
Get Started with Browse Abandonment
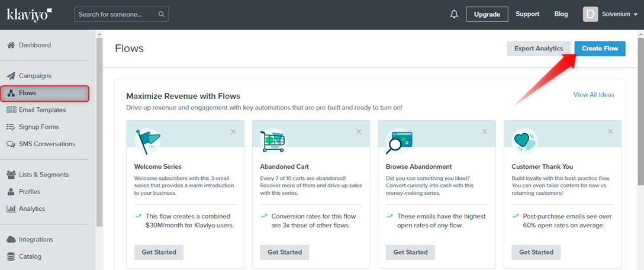(x=410, y=252)
